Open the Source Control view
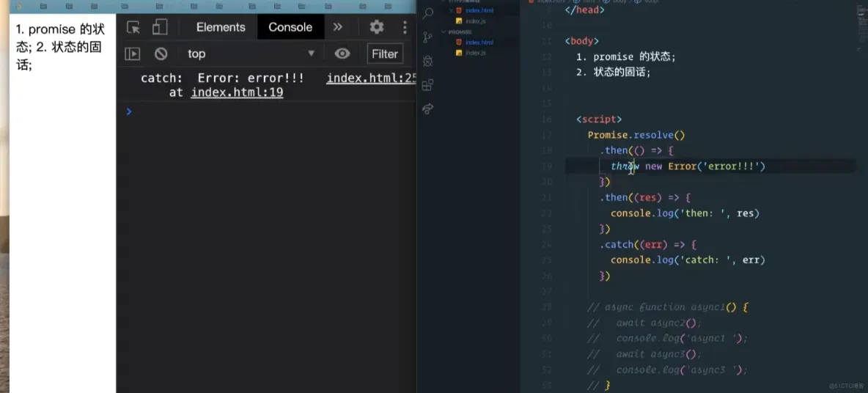This screenshot has width=868, height=393. coord(427,37)
